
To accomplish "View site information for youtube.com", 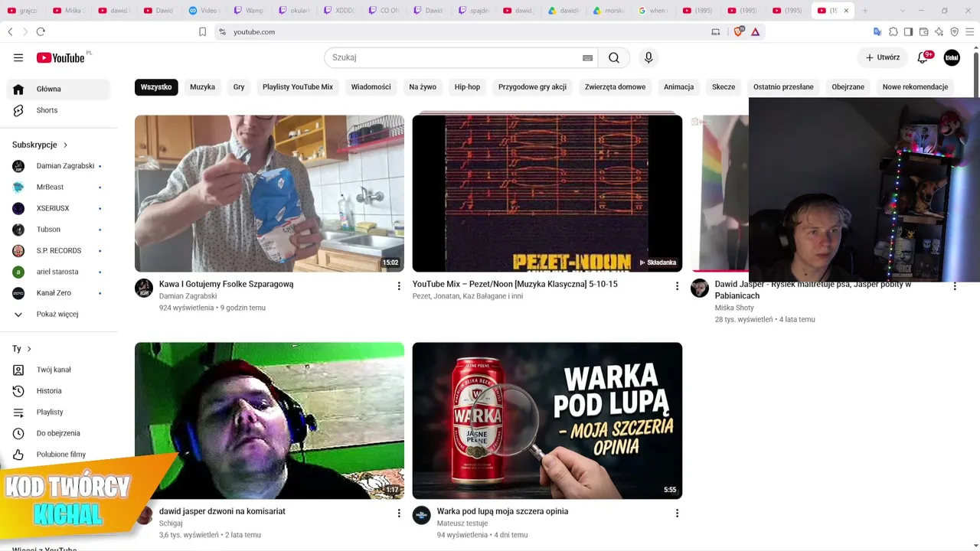I will point(222,31).
